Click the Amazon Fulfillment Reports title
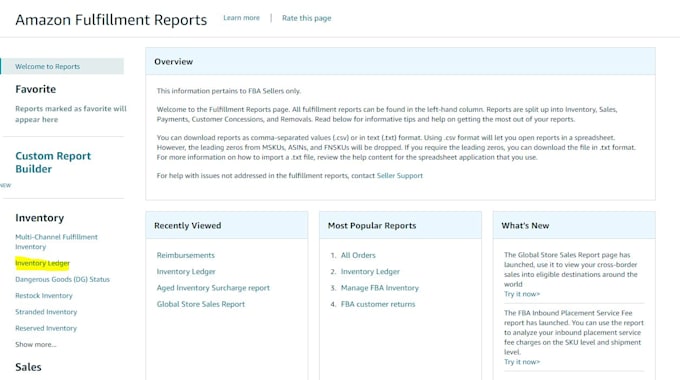 click(111, 20)
